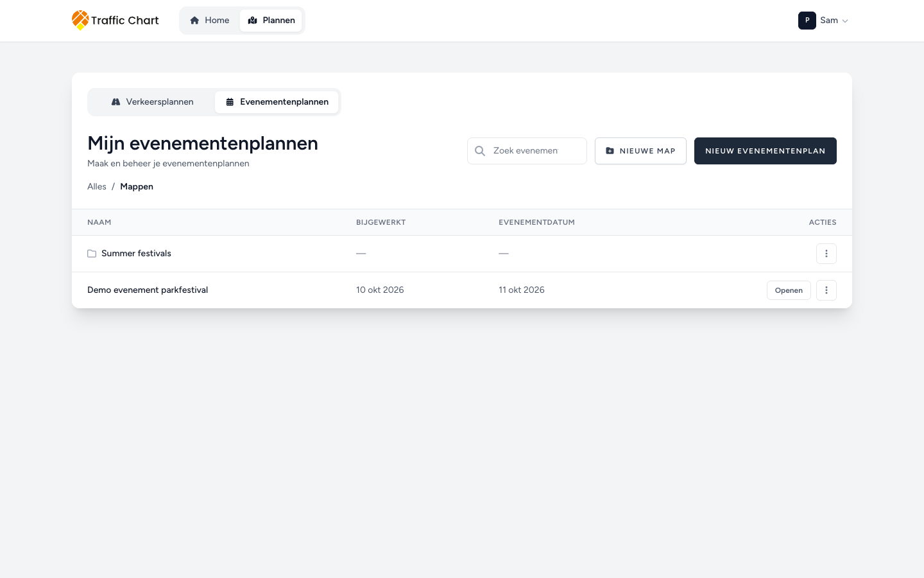Screen dimensions: 924x578
Task: Focus the Zoek evenementen search field
Action: tap(527, 151)
